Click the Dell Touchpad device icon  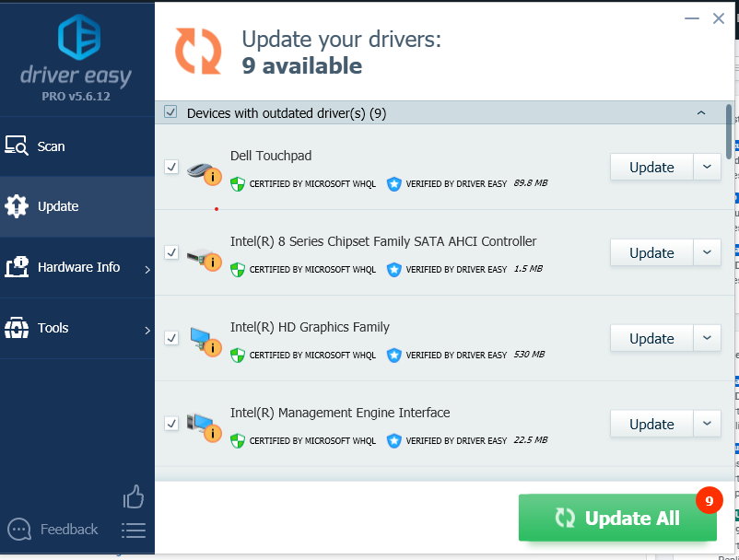[x=202, y=169]
